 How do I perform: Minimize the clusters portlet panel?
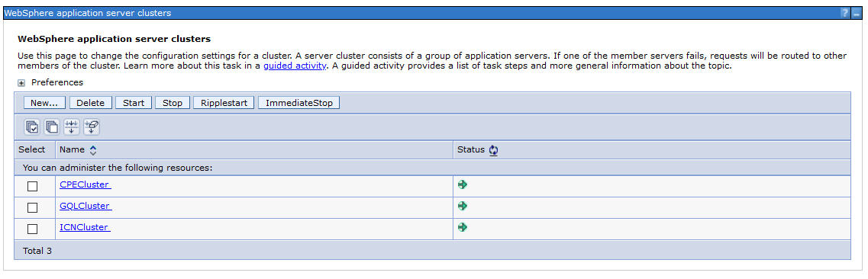click(857, 13)
